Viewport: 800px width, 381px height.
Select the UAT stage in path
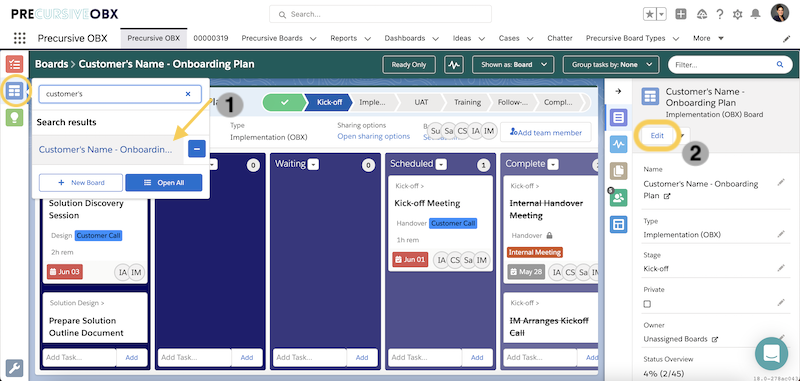[x=421, y=102]
